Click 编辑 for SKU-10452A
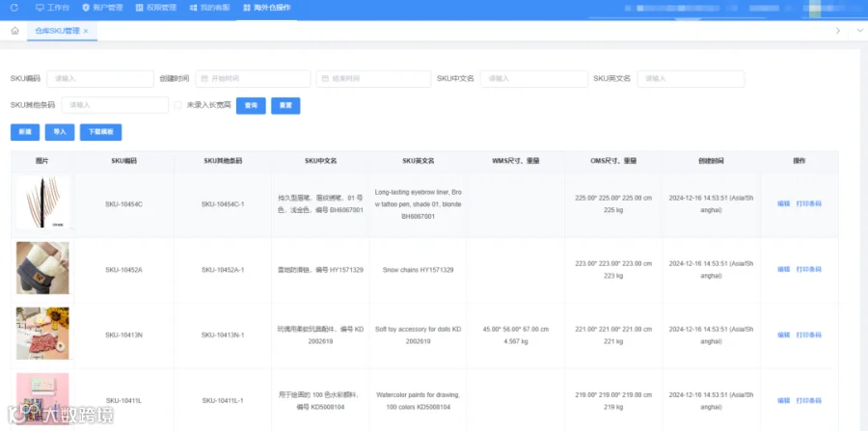 pyautogui.click(x=783, y=269)
